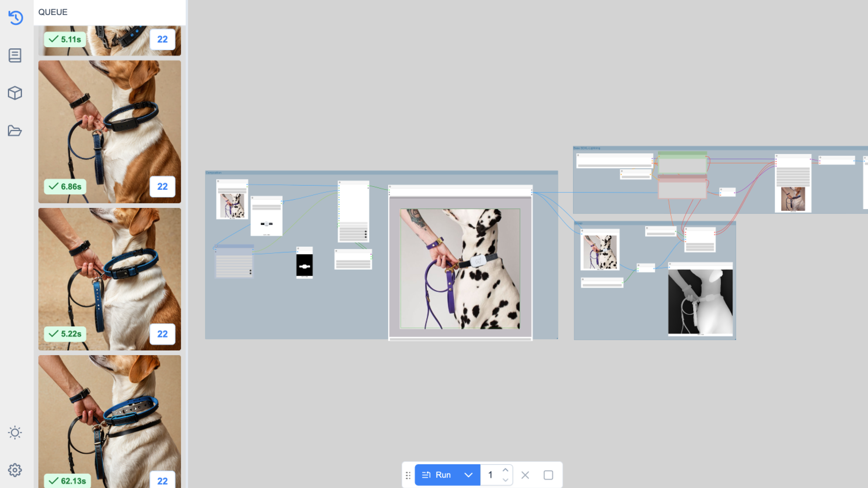The height and width of the screenshot is (488, 868).
Task: Click the 22 badge on 5.11s result
Action: point(163,39)
